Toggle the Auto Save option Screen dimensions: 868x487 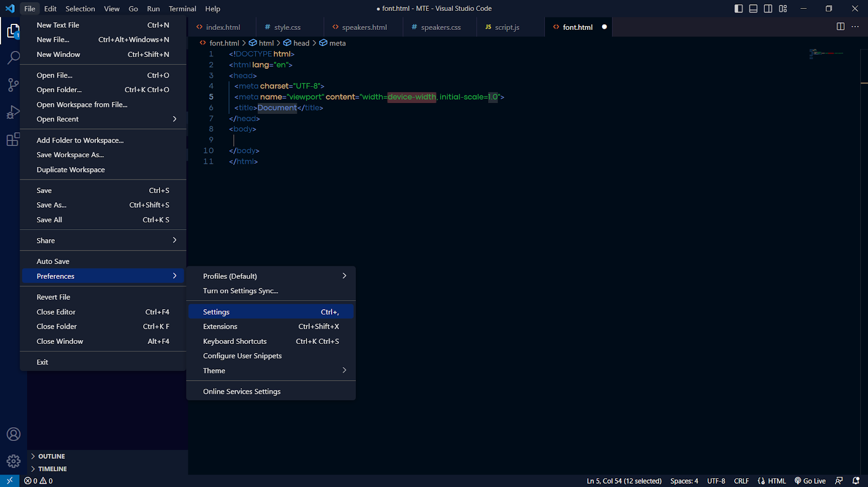104,261
